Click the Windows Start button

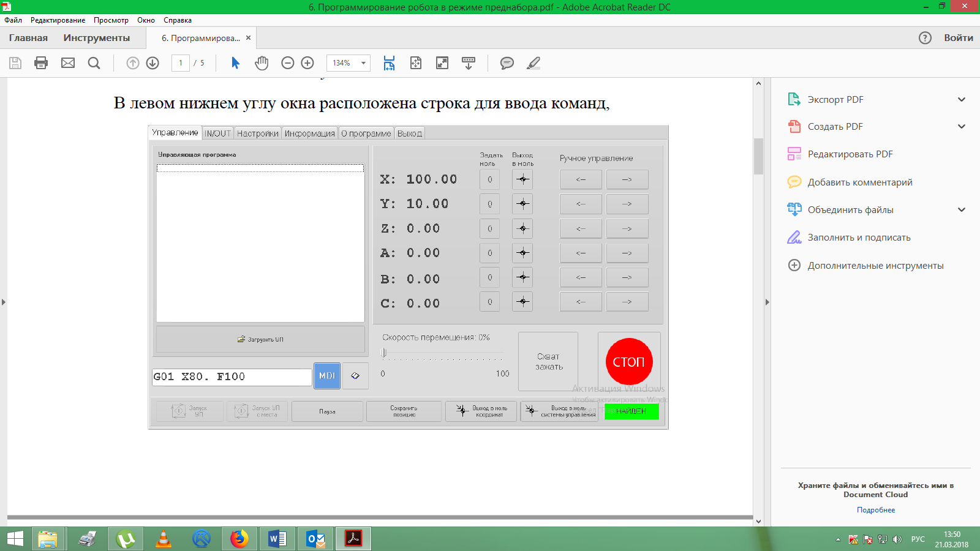(x=15, y=539)
